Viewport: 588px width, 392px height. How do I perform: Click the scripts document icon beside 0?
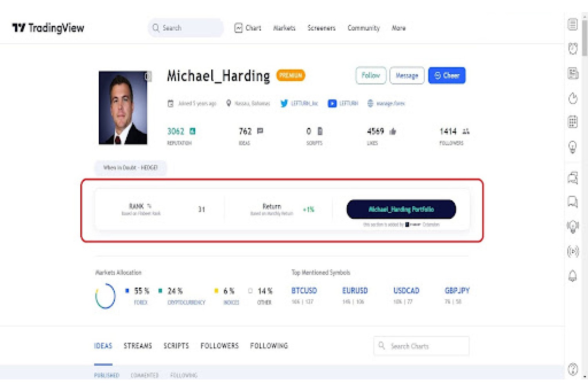(320, 131)
